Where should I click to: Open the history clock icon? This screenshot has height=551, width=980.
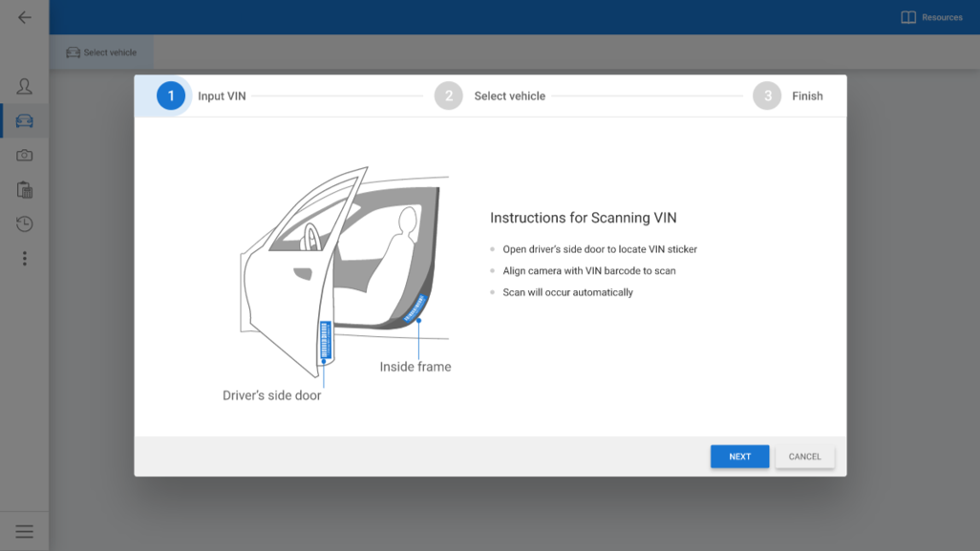tap(25, 224)
